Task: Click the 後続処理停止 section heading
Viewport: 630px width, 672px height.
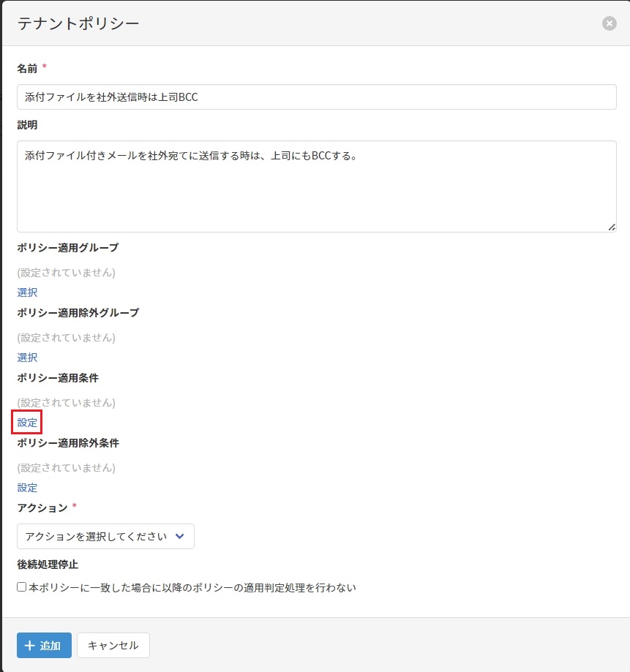Action: (x=48, y=565)
